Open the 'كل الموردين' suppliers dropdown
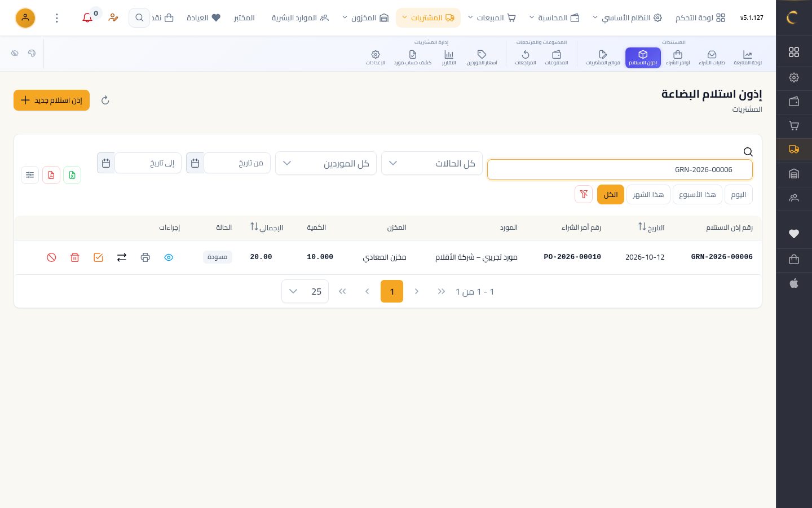The image size is (812, 508). 326,163
